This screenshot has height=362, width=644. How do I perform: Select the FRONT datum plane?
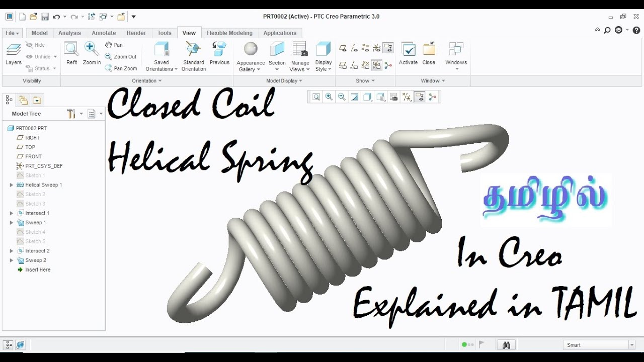coord(29,156)
